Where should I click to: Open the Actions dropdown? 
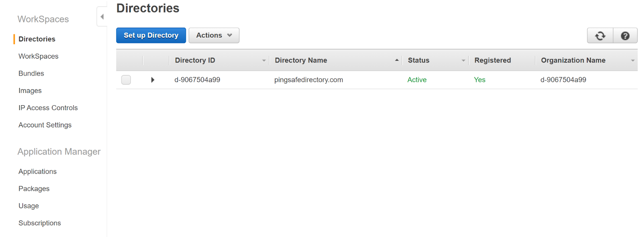point(214,35)
